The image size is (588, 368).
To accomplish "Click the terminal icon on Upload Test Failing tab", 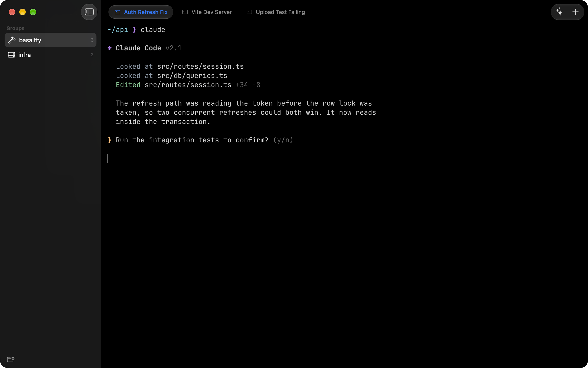I will tap(249, 12).
